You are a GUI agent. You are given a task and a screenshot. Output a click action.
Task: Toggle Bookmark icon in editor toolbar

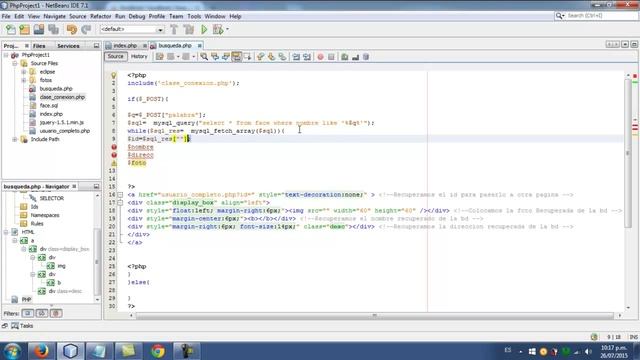[x=282, y=57]
